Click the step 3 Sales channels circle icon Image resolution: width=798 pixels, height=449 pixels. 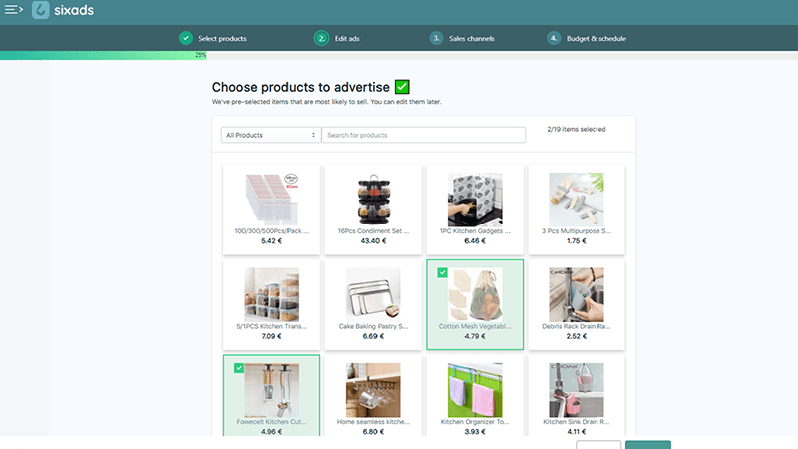click(436, 38)
